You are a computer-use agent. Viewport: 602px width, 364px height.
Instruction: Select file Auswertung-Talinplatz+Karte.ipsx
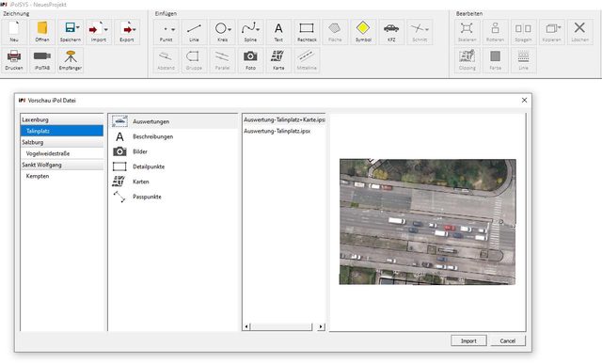[x=284, y=119]
